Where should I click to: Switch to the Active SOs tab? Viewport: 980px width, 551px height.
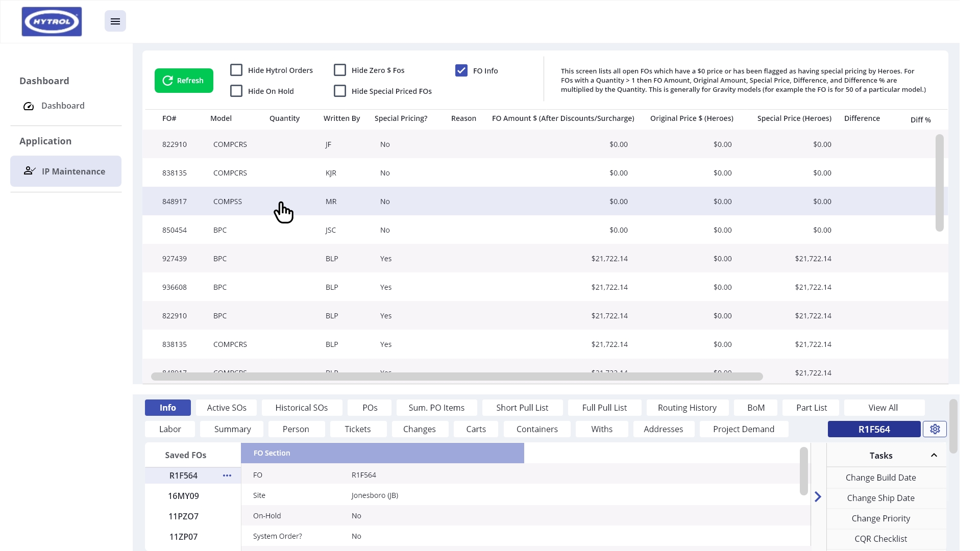(227, 408)
